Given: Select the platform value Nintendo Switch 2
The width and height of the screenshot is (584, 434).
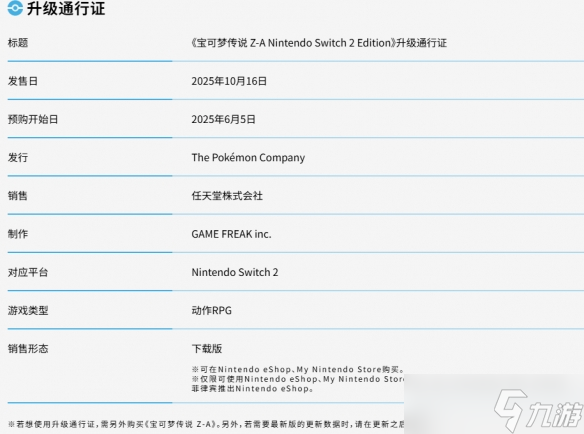Looking at the screenshot, I should (x=235, y=272).
